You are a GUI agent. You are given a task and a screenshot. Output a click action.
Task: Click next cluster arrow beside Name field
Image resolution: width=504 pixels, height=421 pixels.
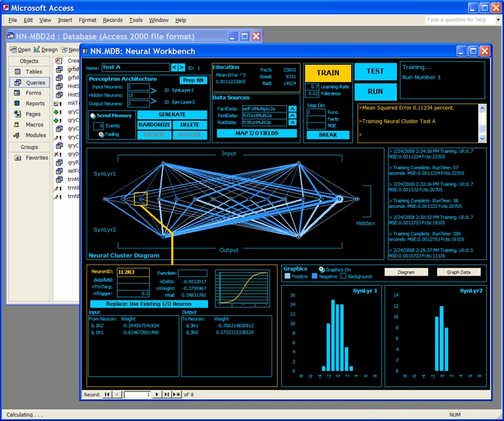(x=182, y=67)
